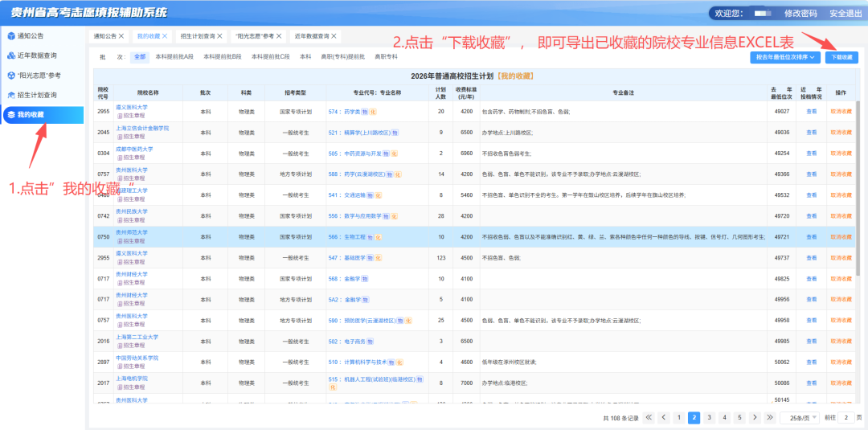This screenshot has height=430, width=868.
Task: Click the 去年最低位次 column header
Action: [x=782, y=92]
